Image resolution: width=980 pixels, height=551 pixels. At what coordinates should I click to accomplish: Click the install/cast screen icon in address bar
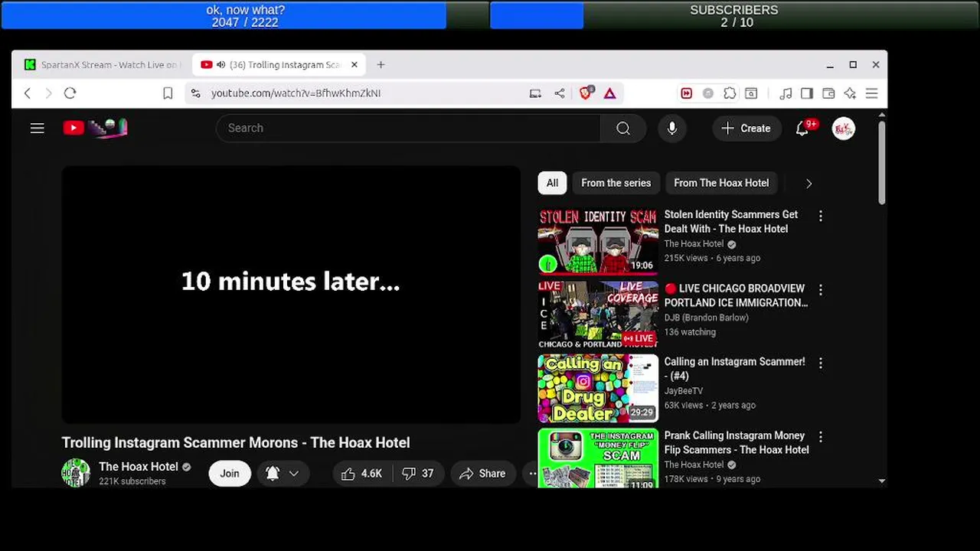(x=535, y=93)
